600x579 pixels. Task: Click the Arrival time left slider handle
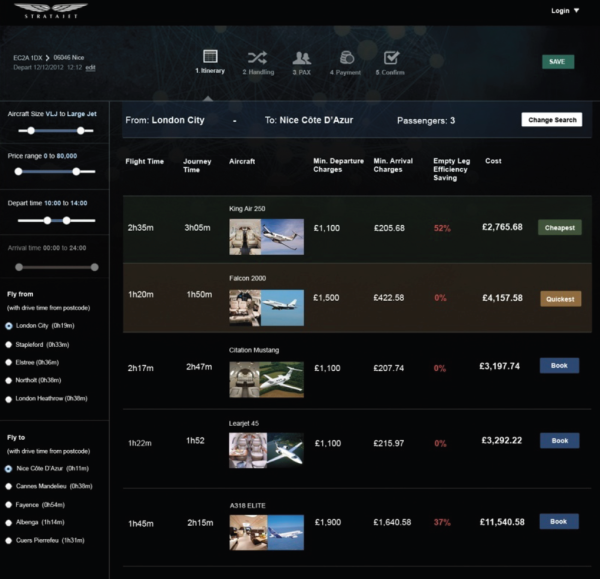(x=19, y=267)
